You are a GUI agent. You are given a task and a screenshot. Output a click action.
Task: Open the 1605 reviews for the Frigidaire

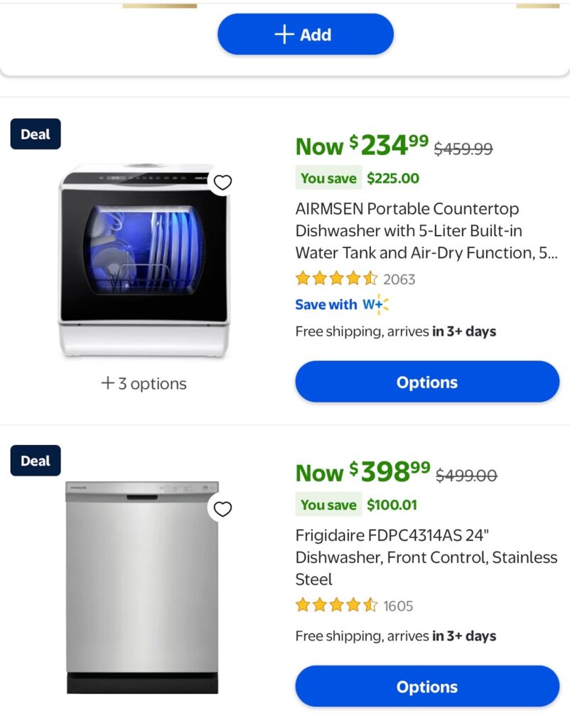click(397, 606)
